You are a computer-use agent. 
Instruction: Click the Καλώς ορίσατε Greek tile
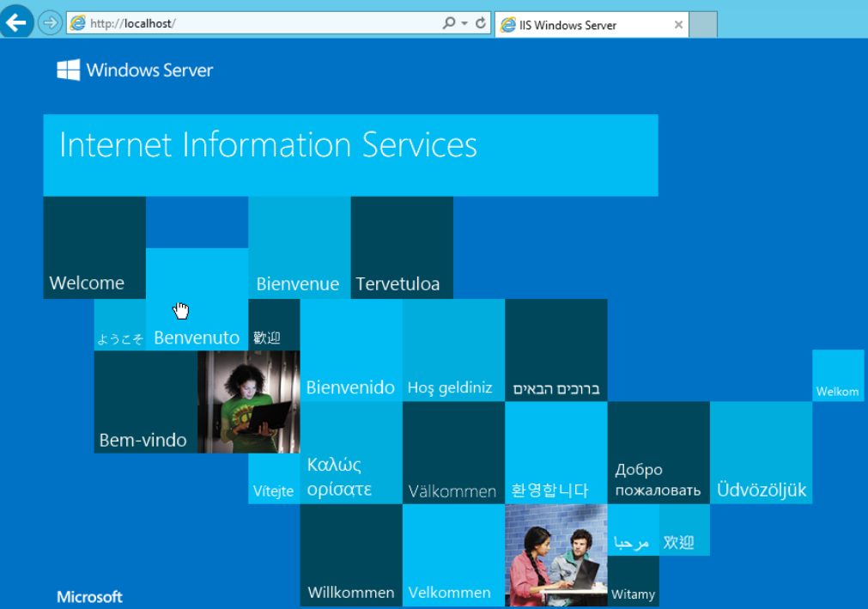point(351,453)
